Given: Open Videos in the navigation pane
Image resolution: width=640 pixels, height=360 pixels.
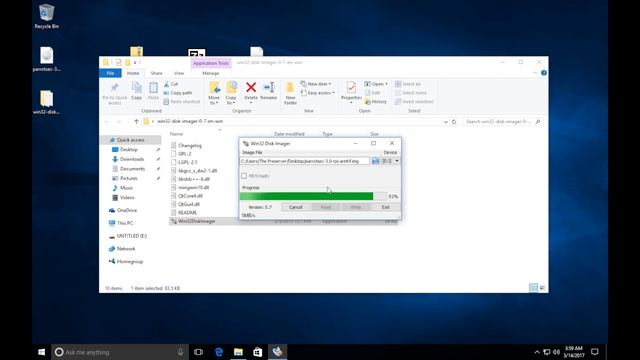Looking at the screenshot, I should click(127, 198).
